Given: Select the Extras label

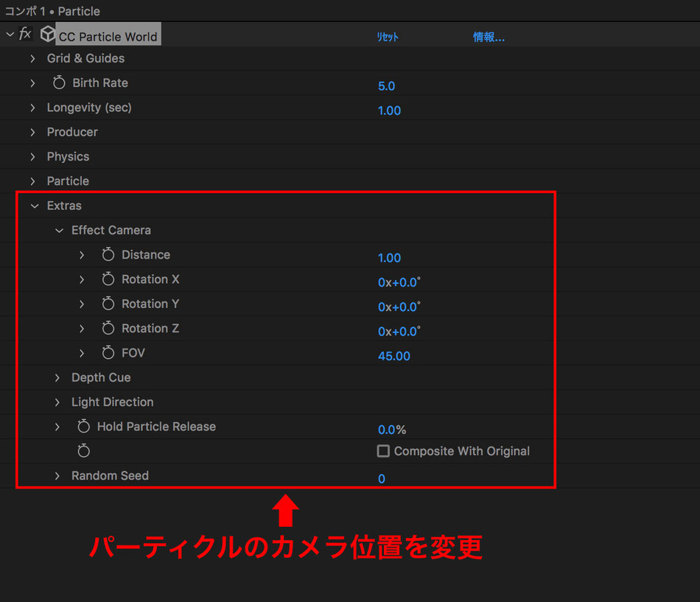Looking at the screenshot, I should [x=64, y=206].
